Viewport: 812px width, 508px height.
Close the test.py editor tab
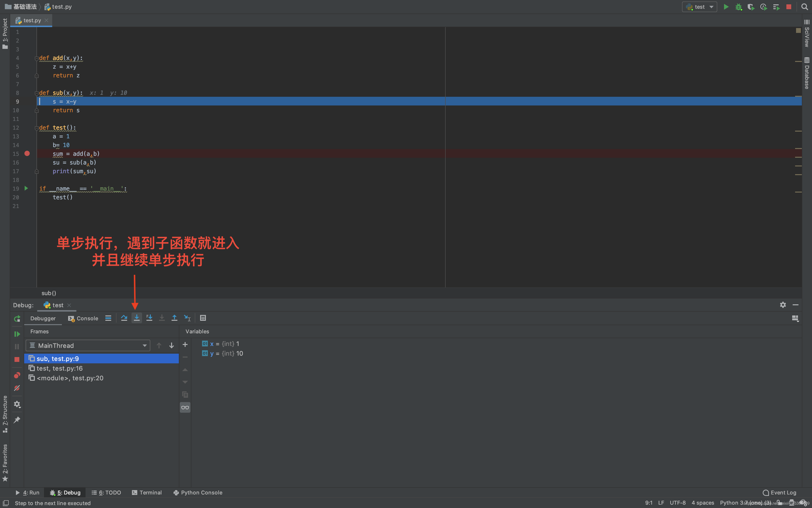[46, 21]
